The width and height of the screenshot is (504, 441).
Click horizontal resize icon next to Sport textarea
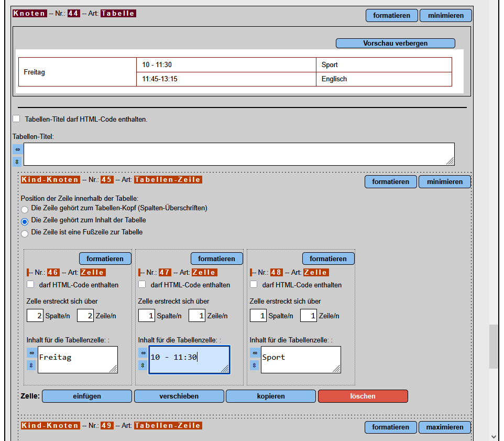click(255, 353)
